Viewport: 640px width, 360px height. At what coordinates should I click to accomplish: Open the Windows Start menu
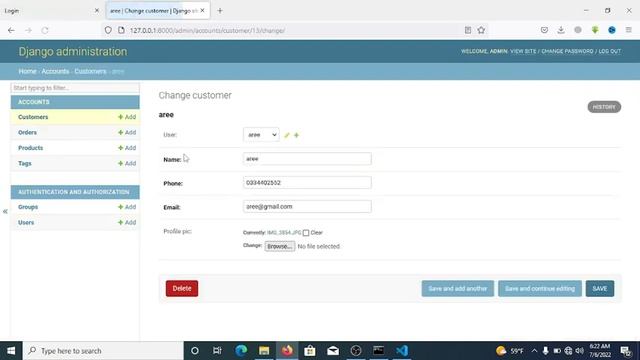[11, 351]
